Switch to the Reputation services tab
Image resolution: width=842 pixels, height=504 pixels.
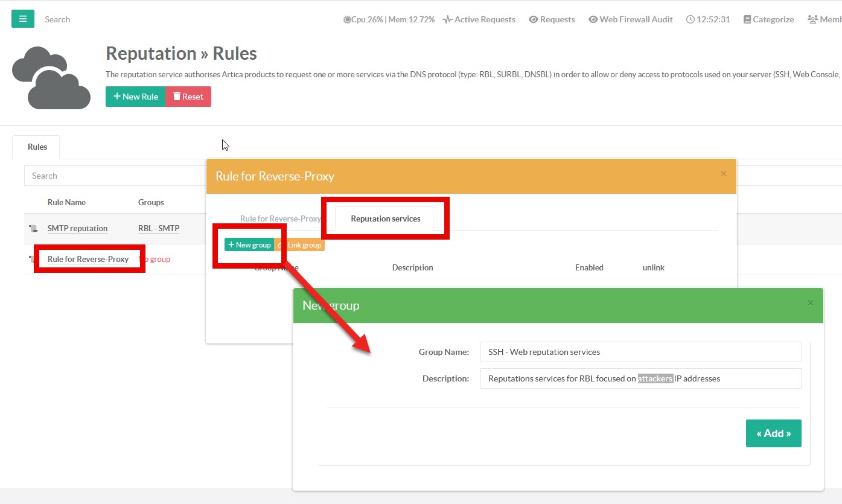[385, 219]
